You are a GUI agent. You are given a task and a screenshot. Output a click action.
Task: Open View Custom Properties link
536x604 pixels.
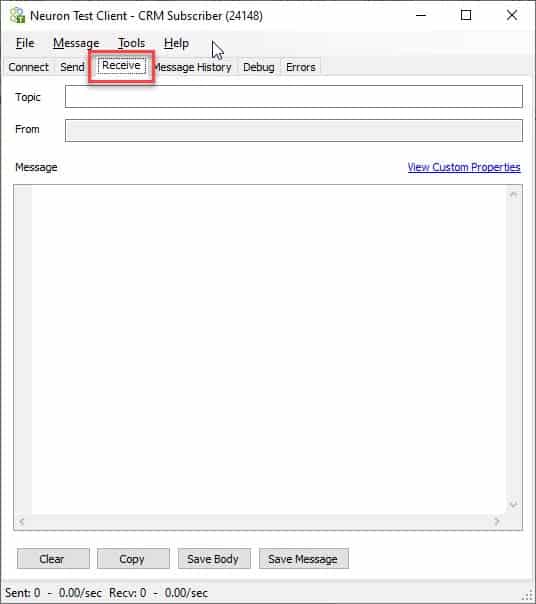click(x=464, y=167)
